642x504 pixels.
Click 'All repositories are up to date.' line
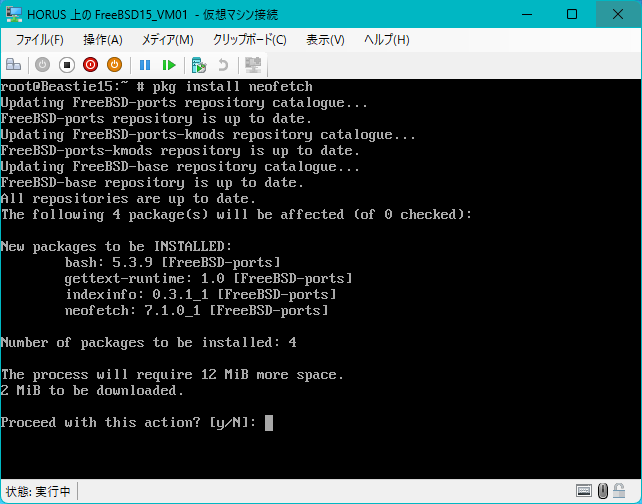click(x=128, y=199)
